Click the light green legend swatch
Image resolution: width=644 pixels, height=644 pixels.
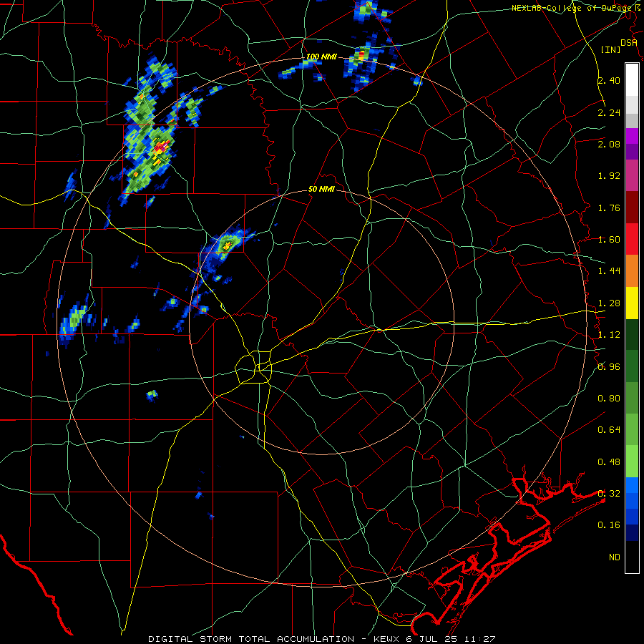(632, 462)
